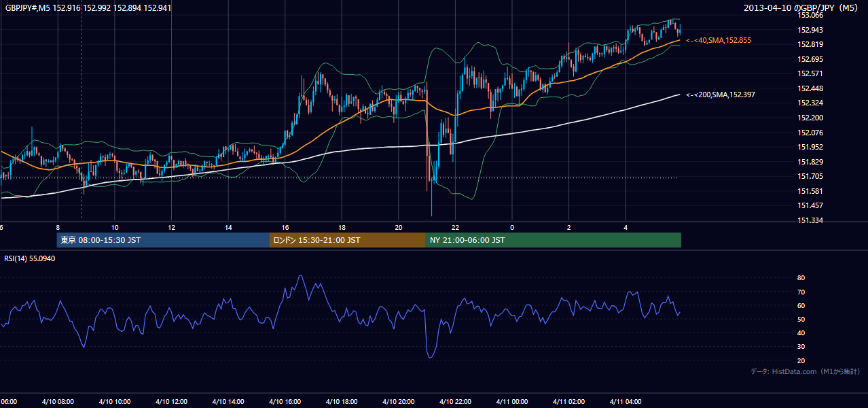The height and width of the screenshot is (408, 868).
Task: Click the '4/10 10:00' date-time axis label
Action: pyautogui.click(x=115, y=402)
